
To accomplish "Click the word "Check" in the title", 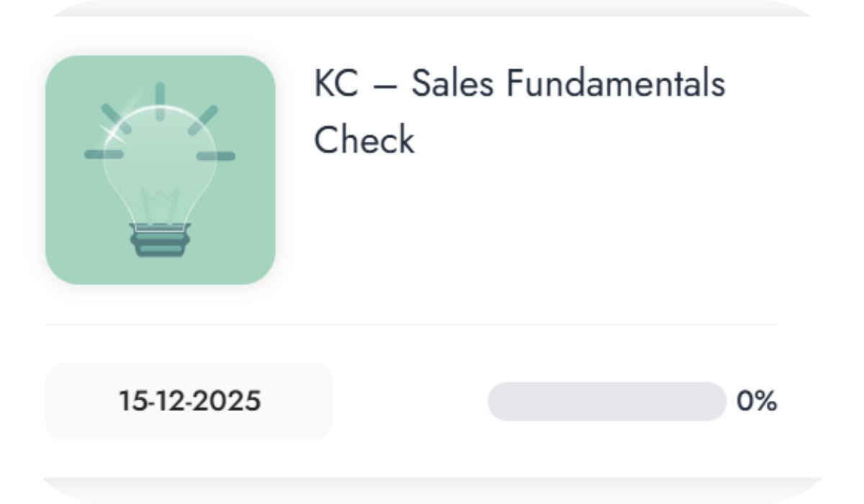I will coord(364,140).
